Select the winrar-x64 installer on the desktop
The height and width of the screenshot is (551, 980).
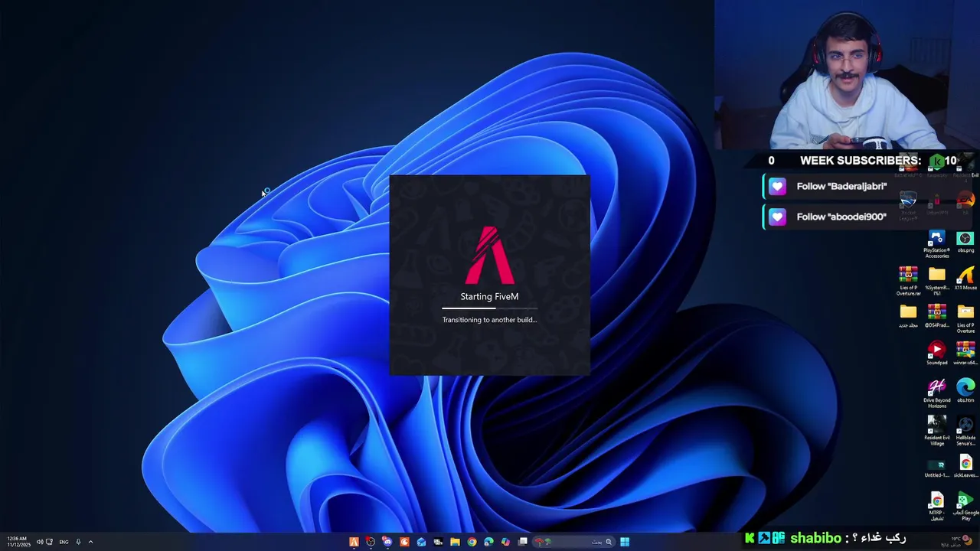coord(965,354)
